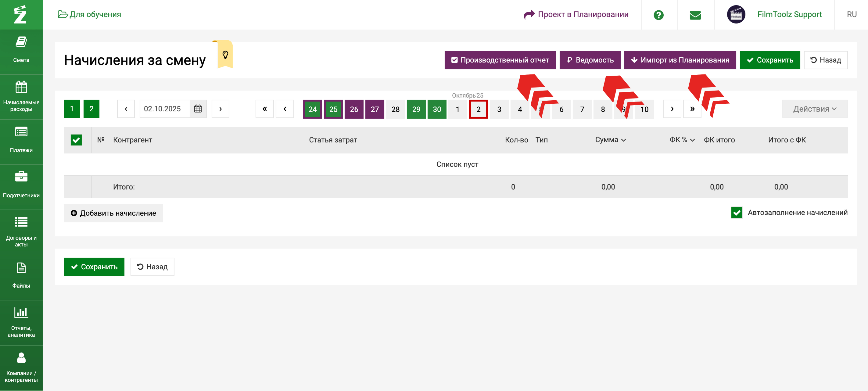Click Импорт из Планирования button
868x391 pixels.
pyautogui.click(x=680, y=60)
